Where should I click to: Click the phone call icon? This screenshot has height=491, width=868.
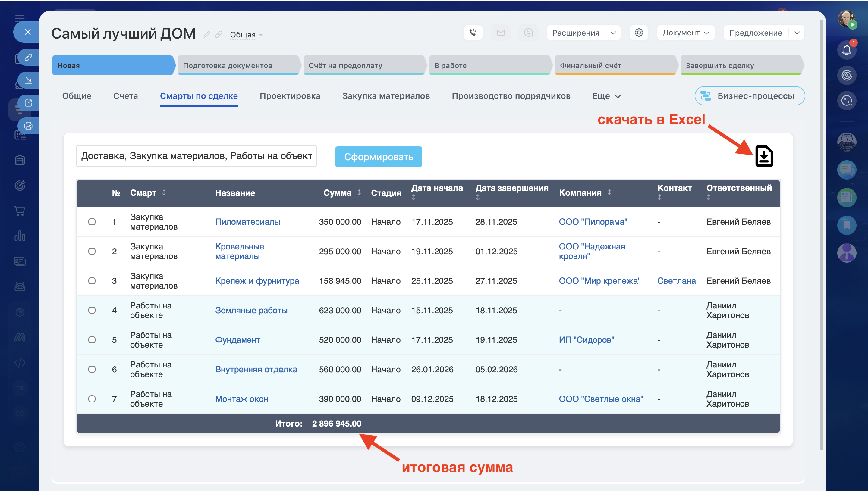pyautogui.click(x=473, y=33)
